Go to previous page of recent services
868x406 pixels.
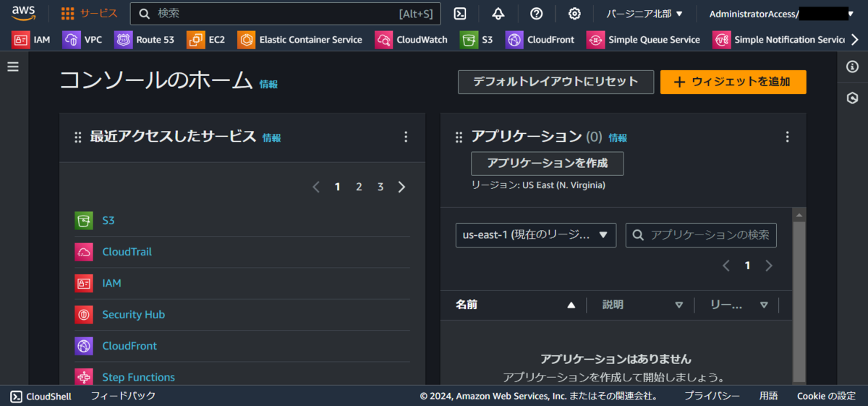pos(315,187)
